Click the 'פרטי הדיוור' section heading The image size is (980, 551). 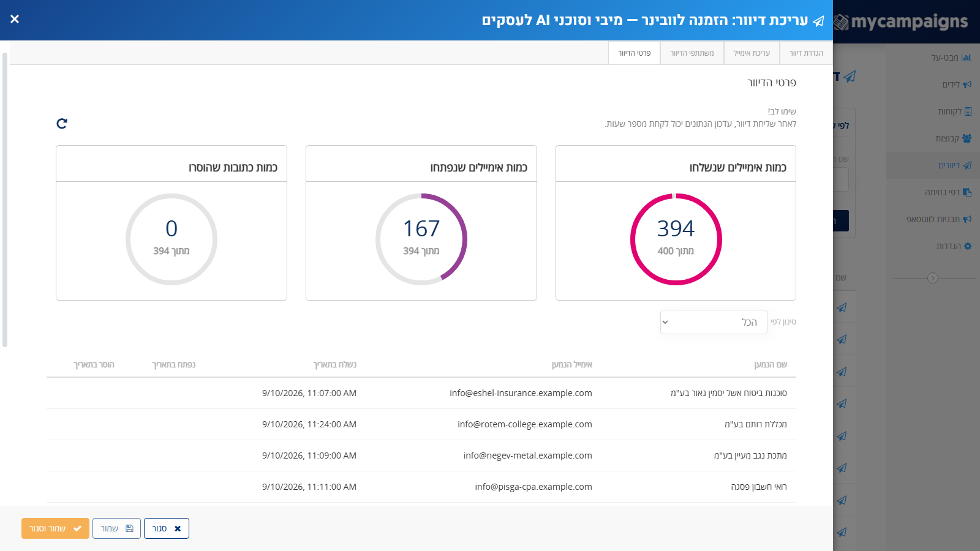click(x=772, y=83)
